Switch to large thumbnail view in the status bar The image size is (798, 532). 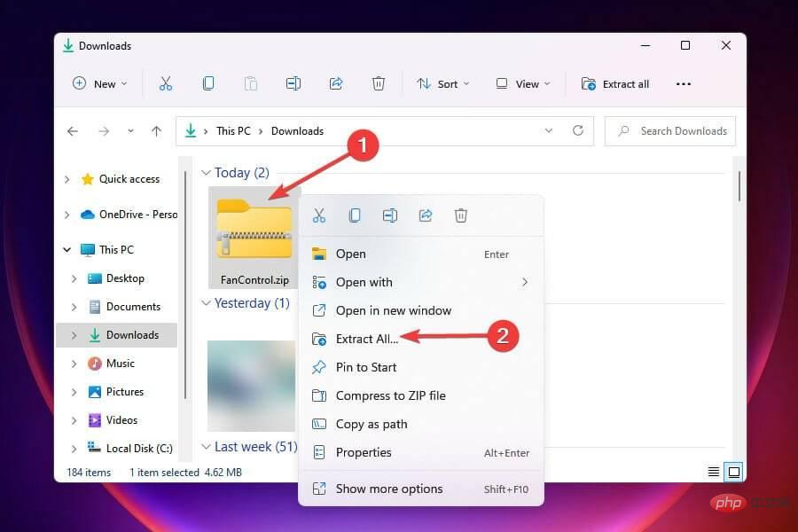coord(733,472)
